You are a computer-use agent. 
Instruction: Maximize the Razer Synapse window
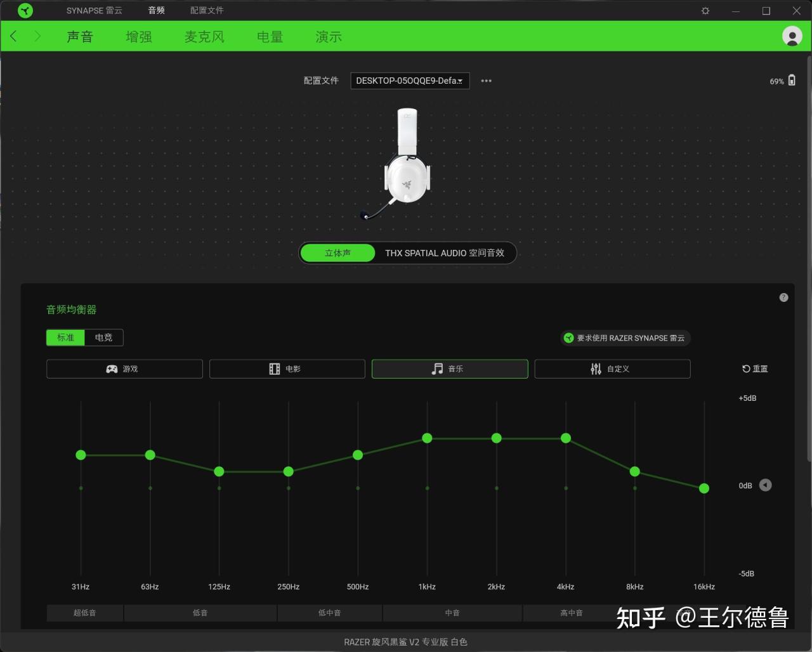(x=766, y=11)
